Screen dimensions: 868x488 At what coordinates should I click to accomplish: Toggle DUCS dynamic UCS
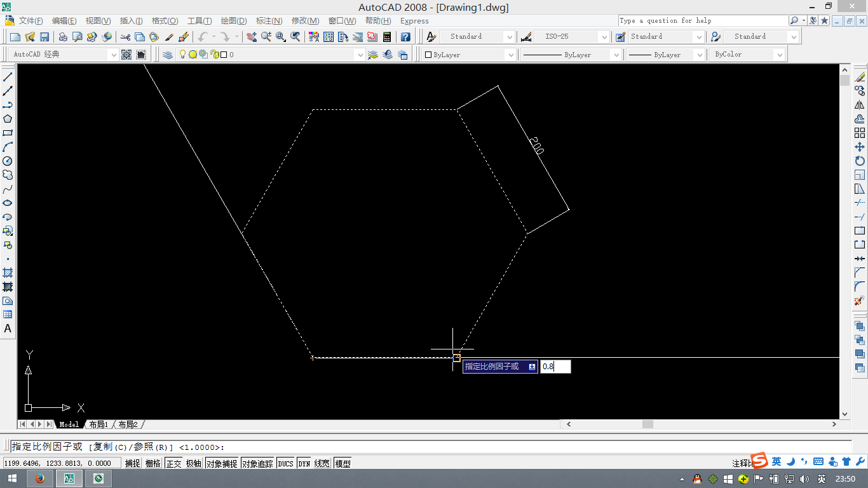[x=286, y=463]
